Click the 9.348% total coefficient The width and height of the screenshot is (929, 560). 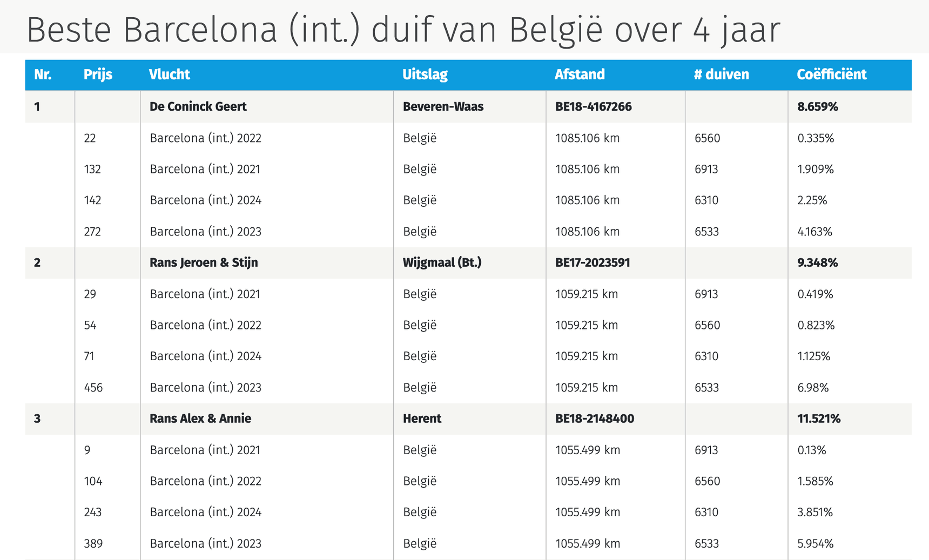817,263
